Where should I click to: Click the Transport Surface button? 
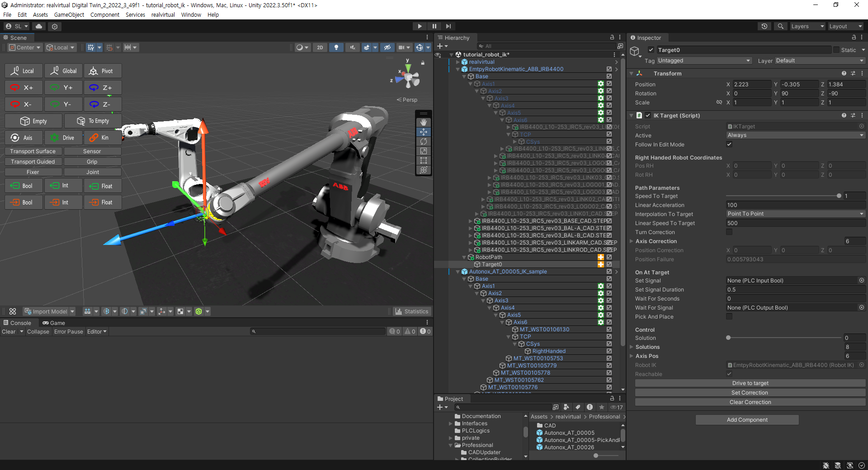pyautogui.click(x=33, y=151)
